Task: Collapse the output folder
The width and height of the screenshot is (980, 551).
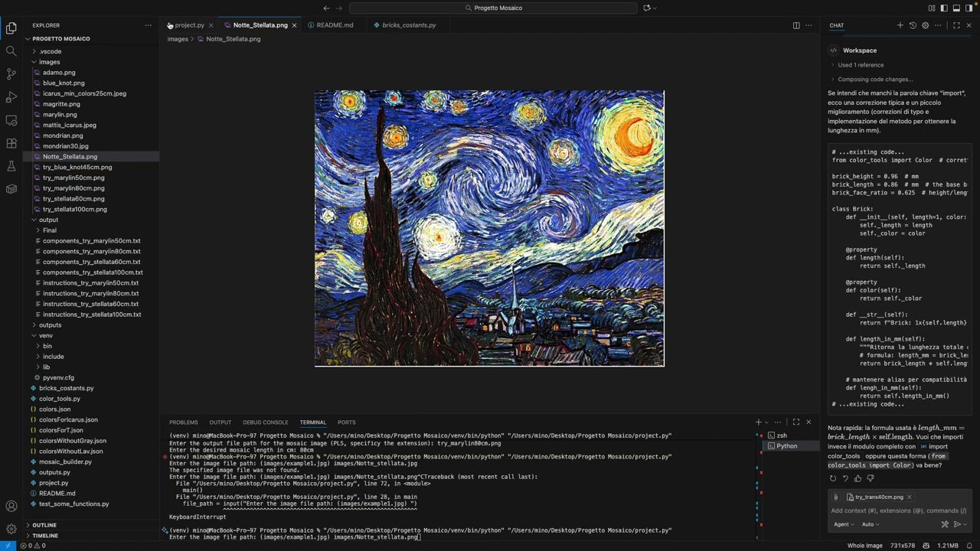Action: (48, 220)
